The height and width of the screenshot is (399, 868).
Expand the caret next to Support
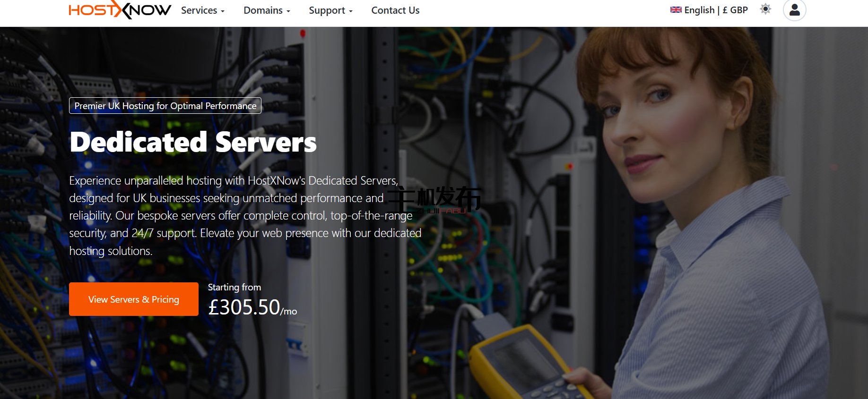351,11
